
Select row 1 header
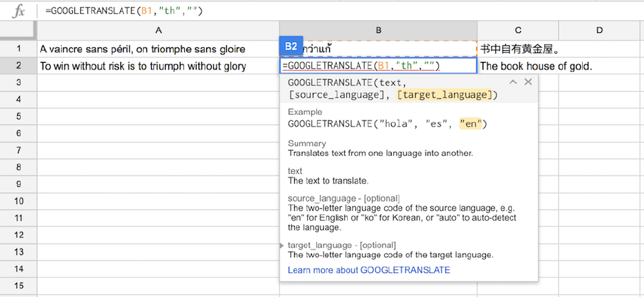(x=19, y=49)
